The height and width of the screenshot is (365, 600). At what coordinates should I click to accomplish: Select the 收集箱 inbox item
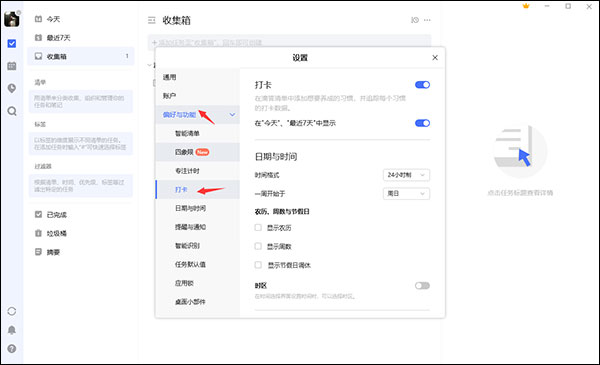(x=81, y=56)
